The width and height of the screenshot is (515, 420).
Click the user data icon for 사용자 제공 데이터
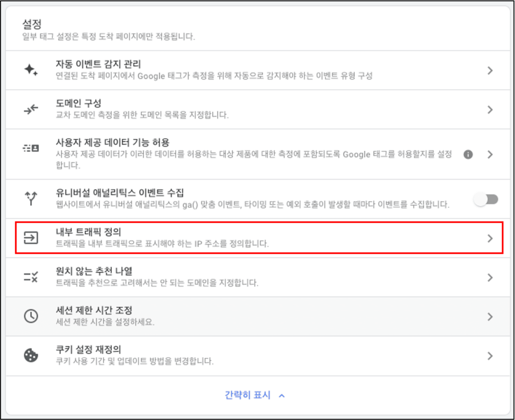(31, 148)
